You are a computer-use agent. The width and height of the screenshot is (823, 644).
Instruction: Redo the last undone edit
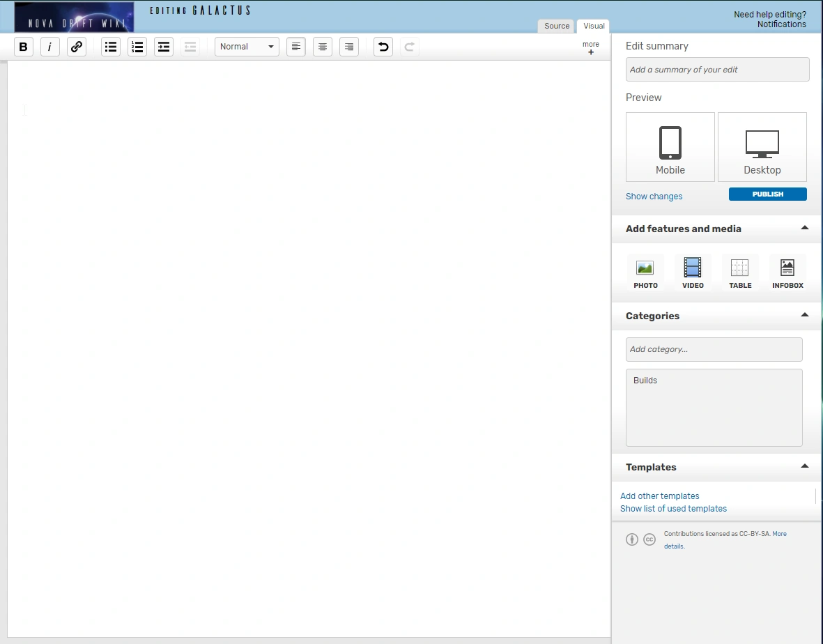click(x=409, y=47)
